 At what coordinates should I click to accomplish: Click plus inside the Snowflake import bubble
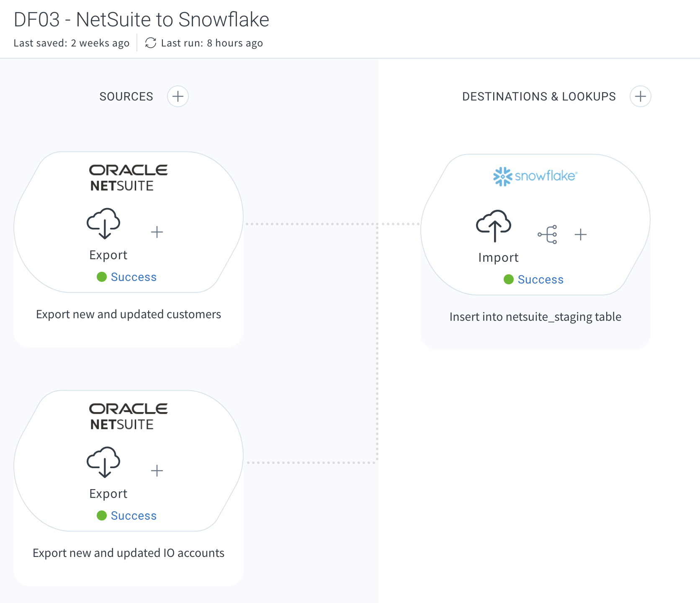tap(581, 234)
